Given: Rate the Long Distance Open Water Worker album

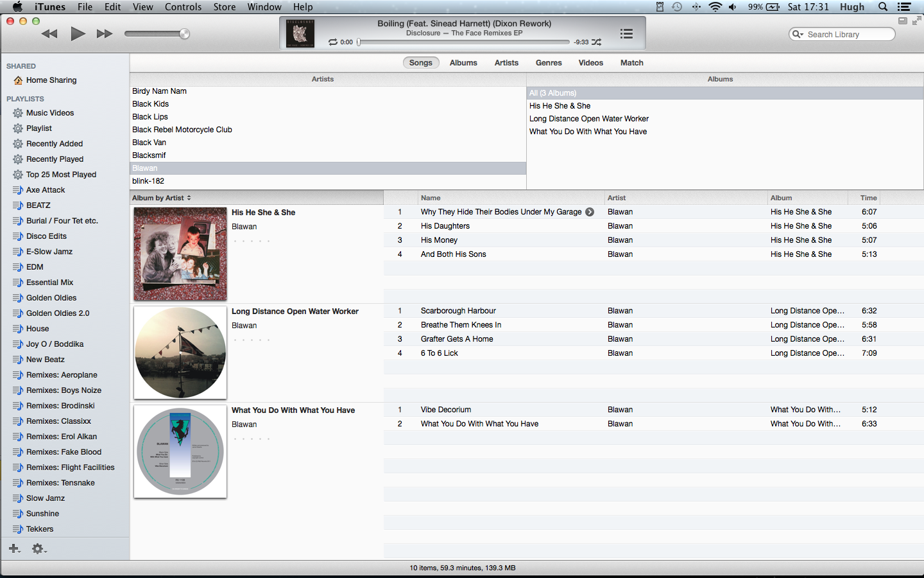Looking at the screenshot, I should [x=252, y=340].
